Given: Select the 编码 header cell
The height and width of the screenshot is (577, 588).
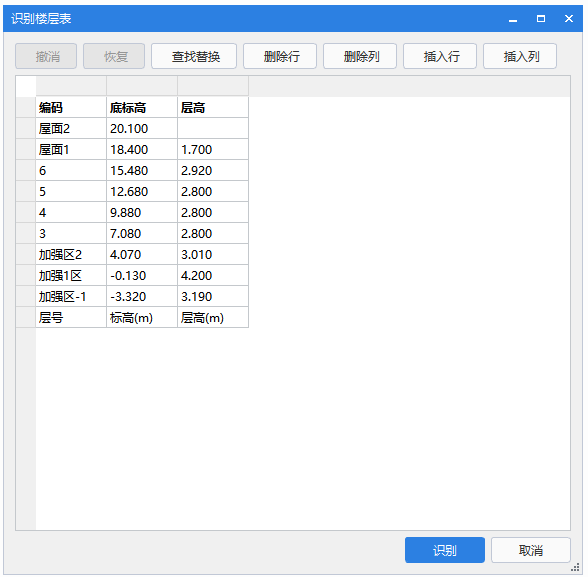Looking at the screenshot, I should pyautogui.click(x=71, y=107).
